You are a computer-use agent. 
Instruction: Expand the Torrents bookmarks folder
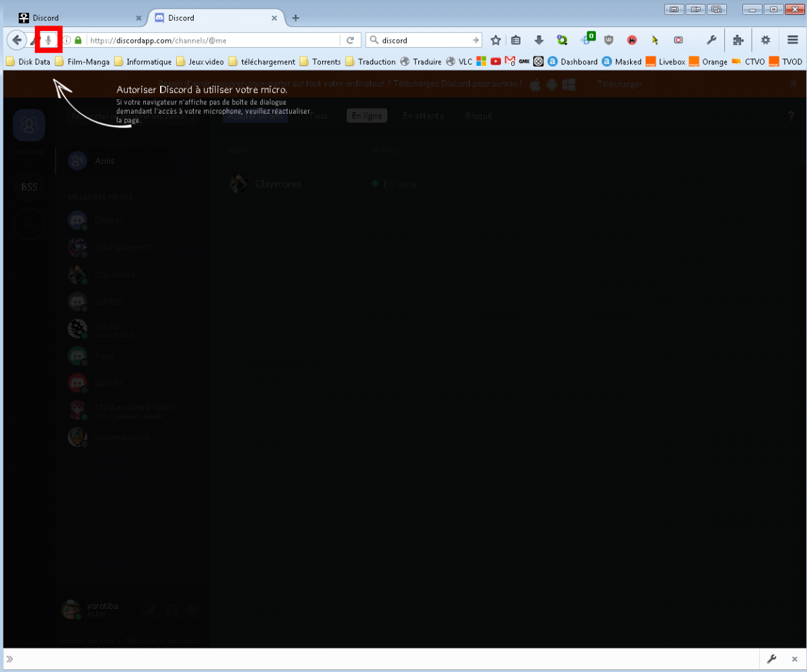pyautogui.click(x=320, y=62)
